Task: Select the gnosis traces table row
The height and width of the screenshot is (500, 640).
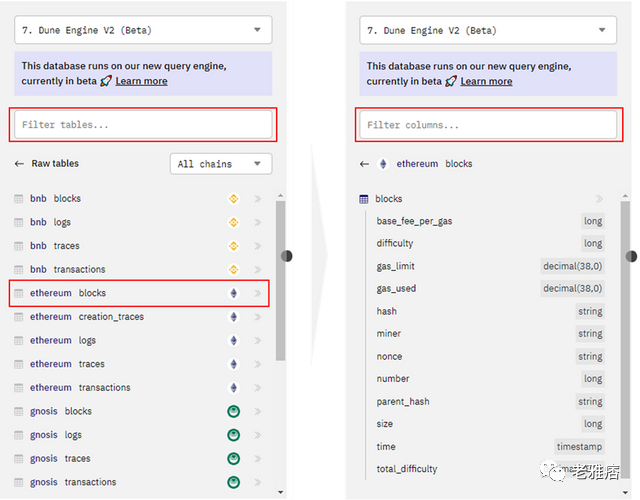Action: tap(139, 459)
